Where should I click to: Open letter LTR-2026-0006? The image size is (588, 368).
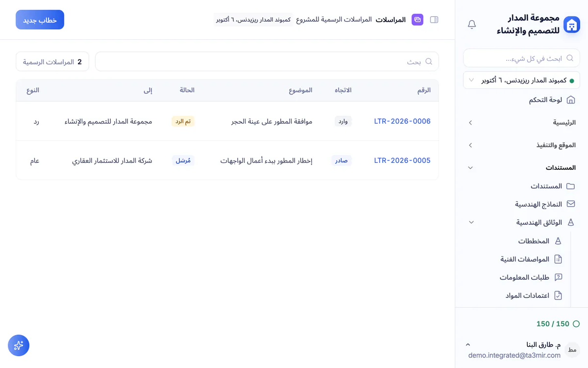402,121
